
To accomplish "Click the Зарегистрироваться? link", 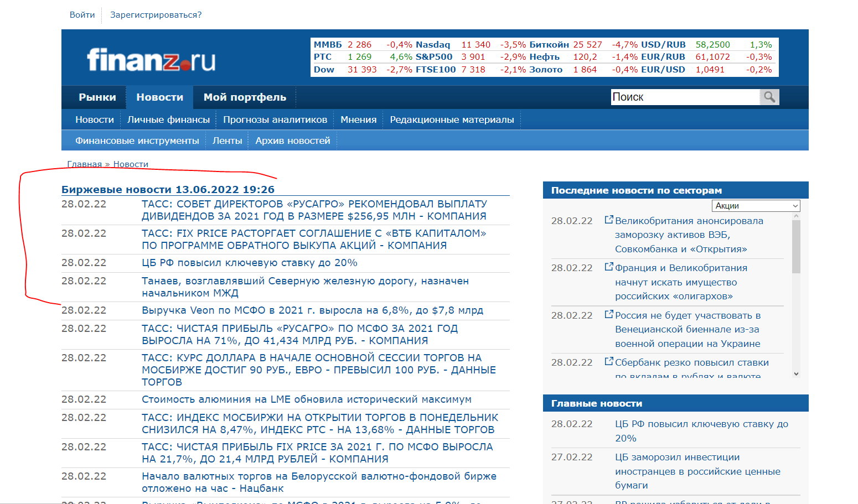I will 156,15.
